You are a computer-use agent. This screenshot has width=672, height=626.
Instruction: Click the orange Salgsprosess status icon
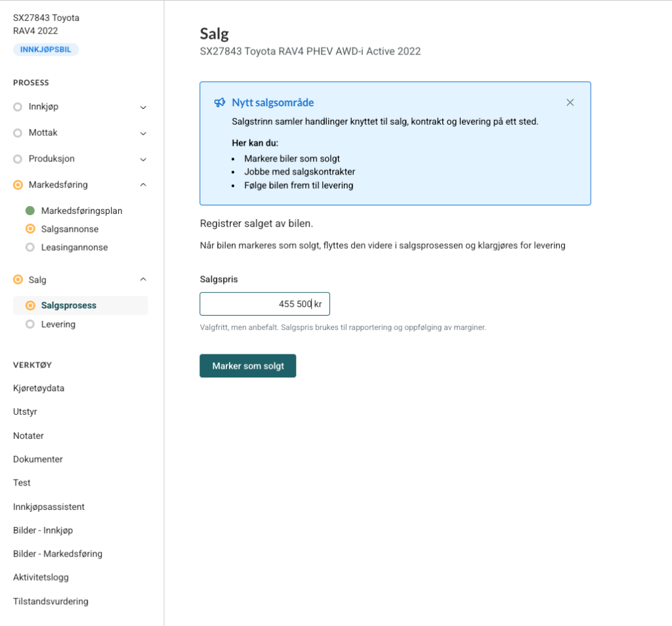pyautogui.click(x=30, y=306)
